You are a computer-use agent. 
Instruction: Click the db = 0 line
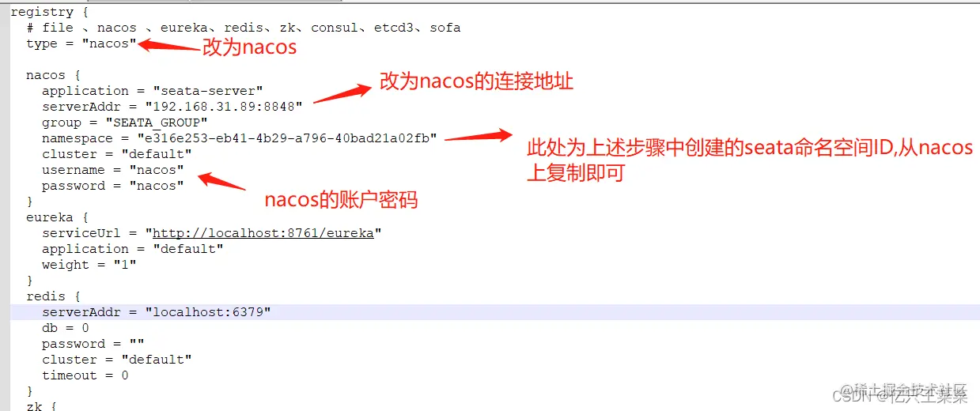(66, 328)
